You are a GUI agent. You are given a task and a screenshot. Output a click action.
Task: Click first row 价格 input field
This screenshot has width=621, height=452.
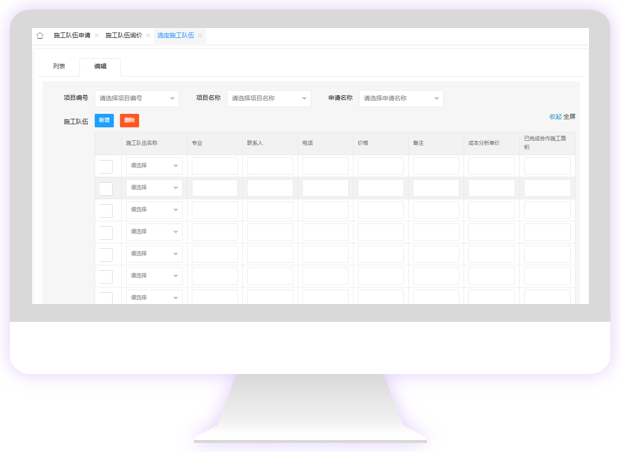pos(381,166)
